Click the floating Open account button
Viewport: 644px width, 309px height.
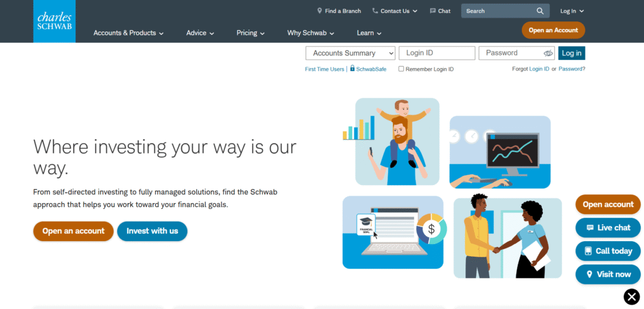[608, 205]
